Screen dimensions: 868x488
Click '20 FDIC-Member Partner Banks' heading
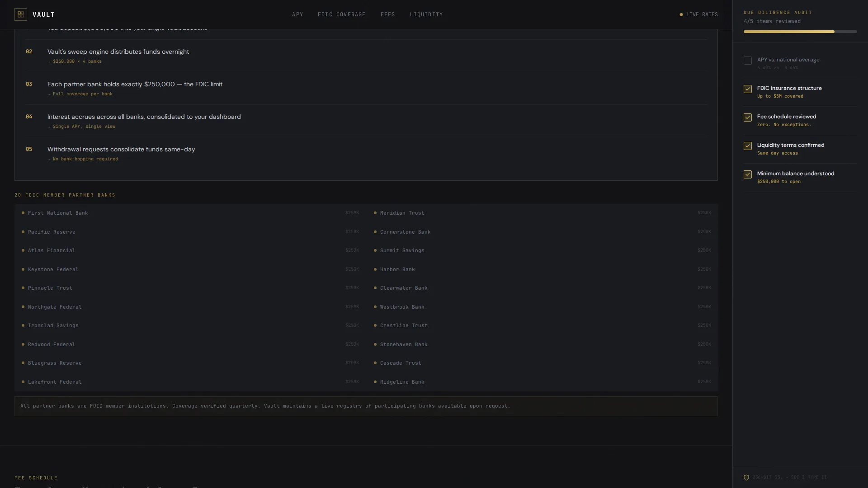click(65, 195)
